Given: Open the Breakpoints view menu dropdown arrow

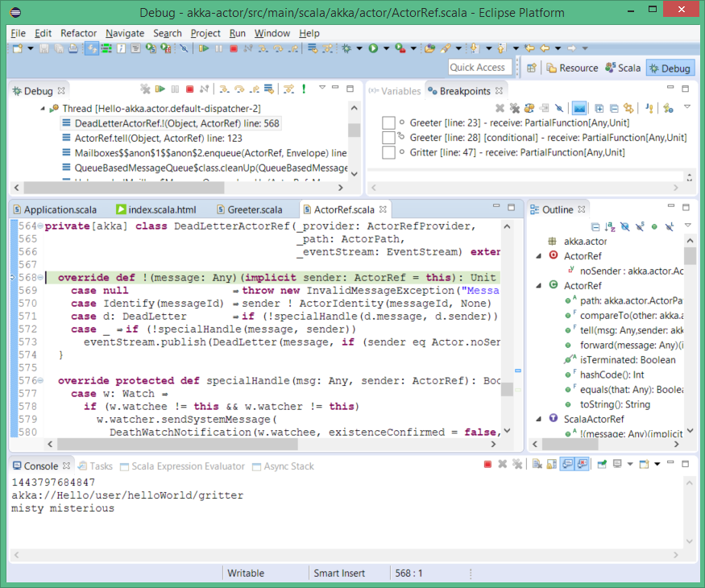Looking at the screenshot, I should [686, 107].
